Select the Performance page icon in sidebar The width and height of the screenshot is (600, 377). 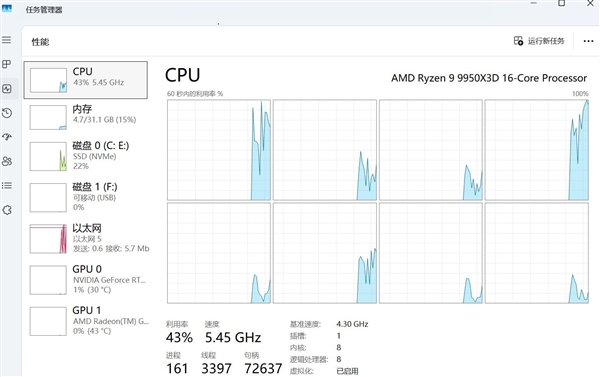coord(7,89)
